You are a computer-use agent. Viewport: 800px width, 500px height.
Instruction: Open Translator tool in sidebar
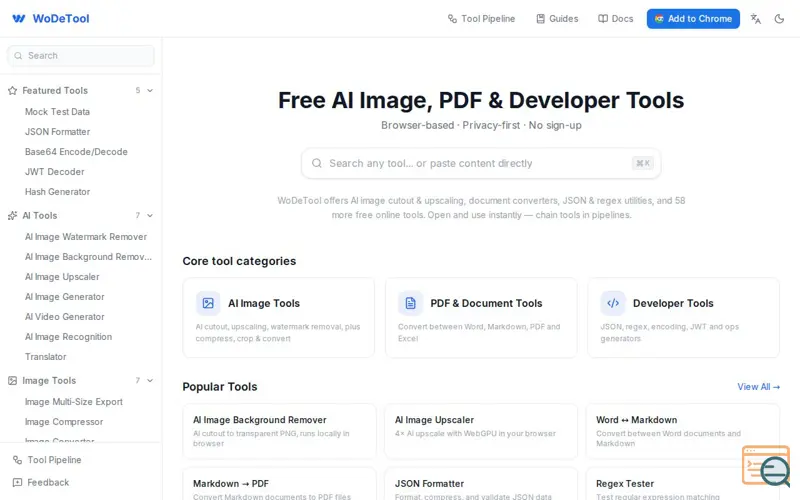tap(45, 357)
